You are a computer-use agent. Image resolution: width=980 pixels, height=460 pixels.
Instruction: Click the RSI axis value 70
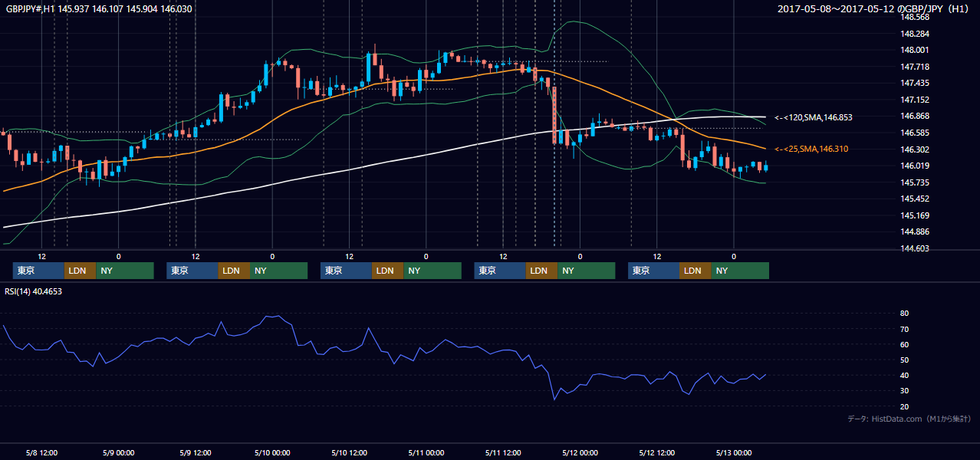click(904, 329)
